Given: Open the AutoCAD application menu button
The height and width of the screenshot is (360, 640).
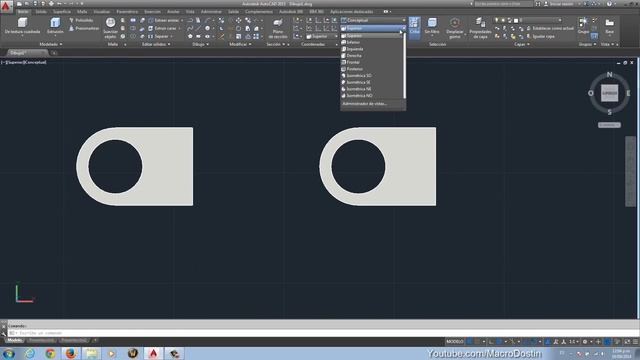Looking at the screenshot, I should [6, 6].
